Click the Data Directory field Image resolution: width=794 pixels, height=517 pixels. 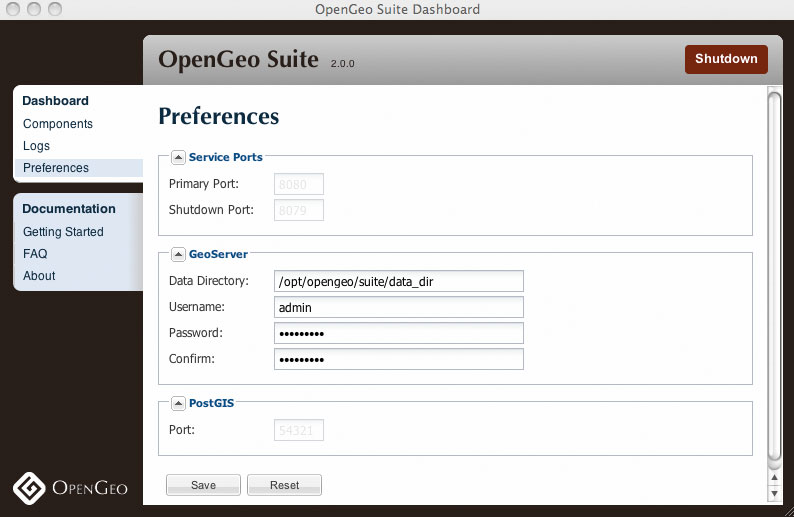coord(399,282)
